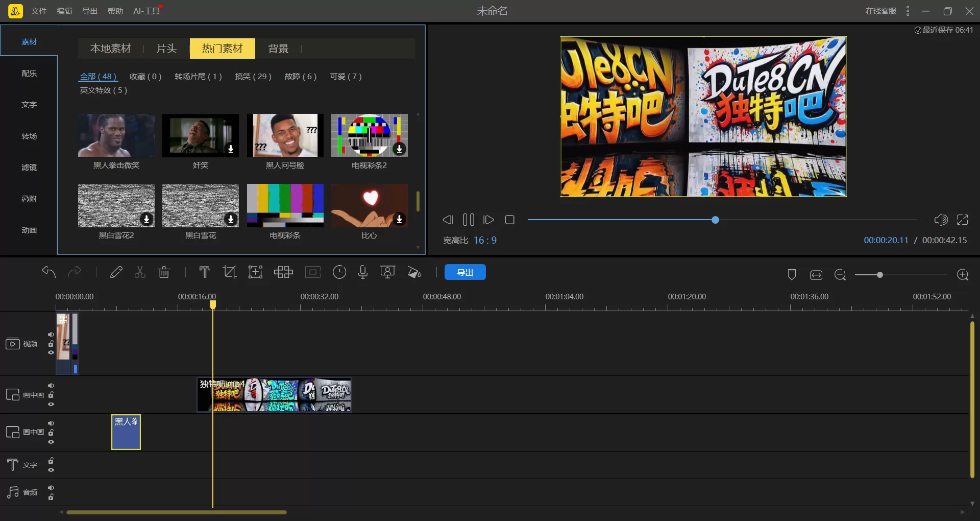The height and width of the screenshot is (521, 980).
Task: Start voice recording with microphone icon
Action: point(363,272)
